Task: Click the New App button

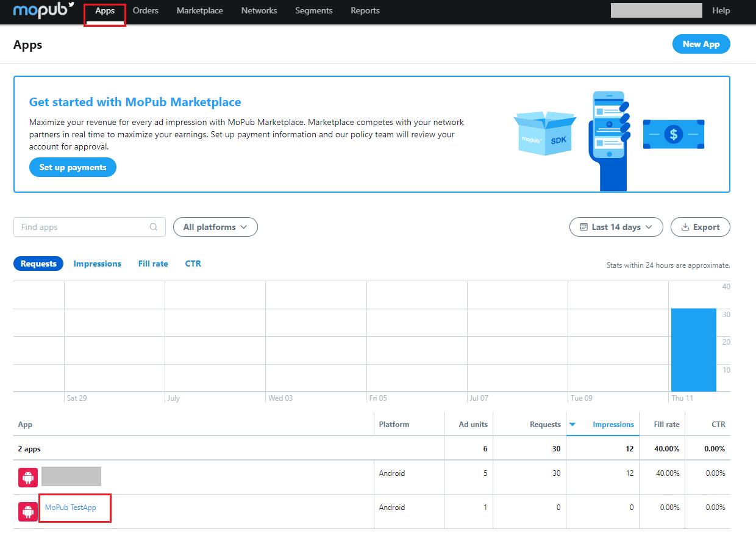Action: [x=701, y=44]
